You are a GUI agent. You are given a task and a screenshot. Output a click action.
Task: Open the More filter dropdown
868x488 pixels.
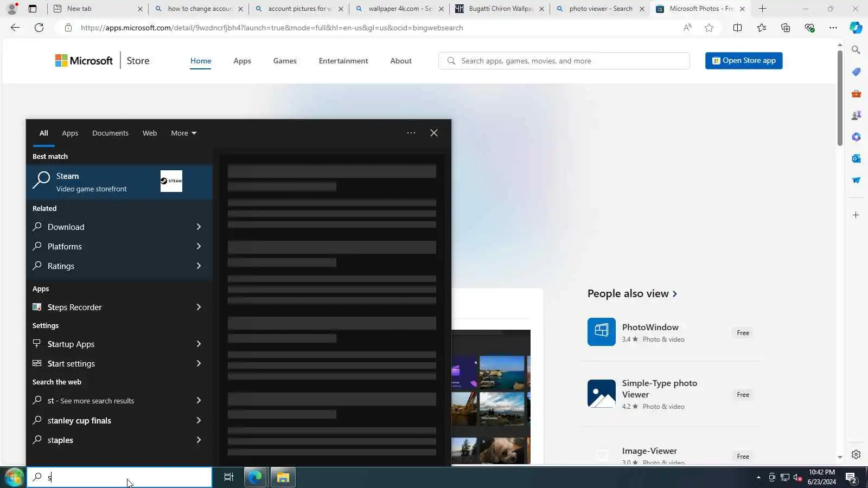pos(183,133)
